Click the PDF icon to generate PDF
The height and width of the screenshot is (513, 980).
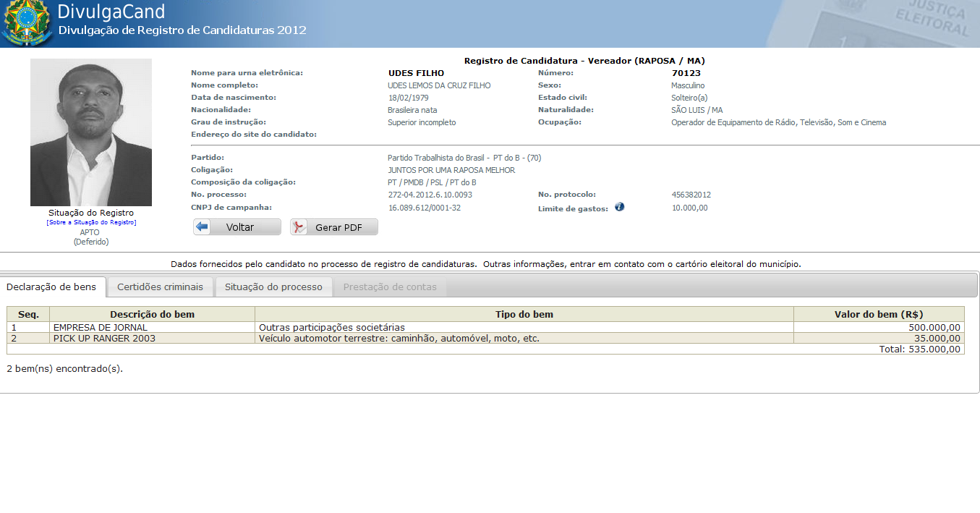[299, 227]
